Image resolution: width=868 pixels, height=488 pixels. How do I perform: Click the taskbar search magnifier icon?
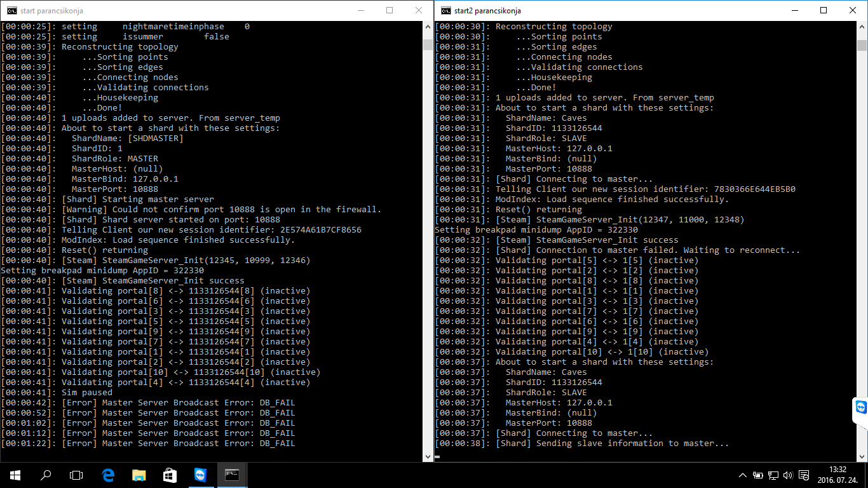(46, 475)
